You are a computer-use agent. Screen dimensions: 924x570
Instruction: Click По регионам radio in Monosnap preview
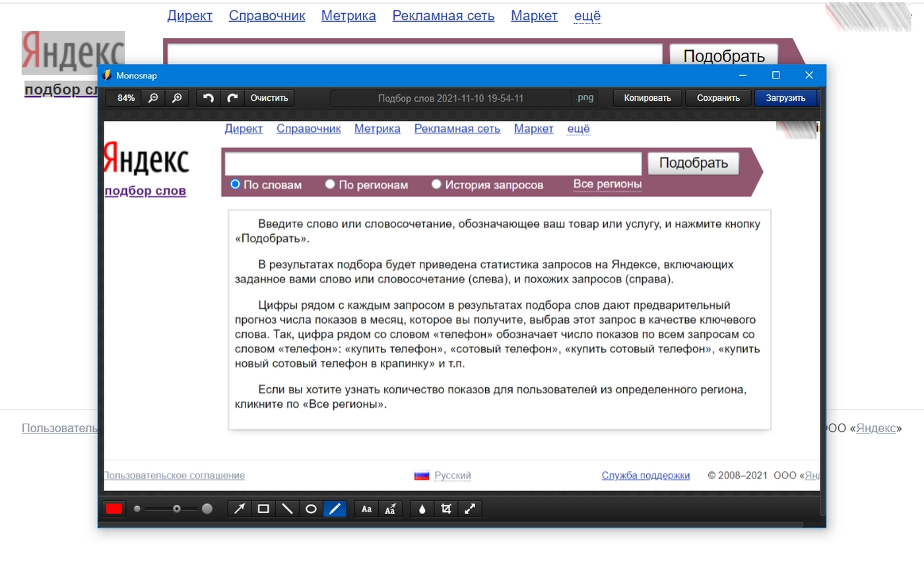330,185
